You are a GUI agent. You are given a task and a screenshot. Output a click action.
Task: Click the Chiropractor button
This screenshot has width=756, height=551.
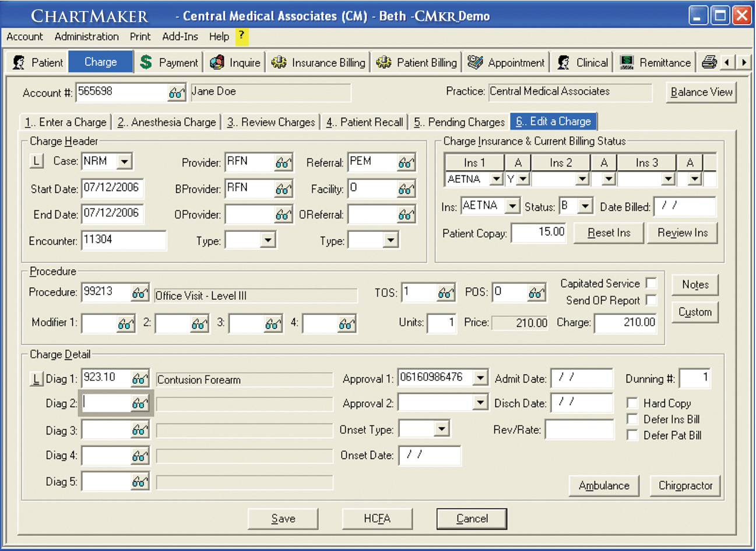[685, 486]
